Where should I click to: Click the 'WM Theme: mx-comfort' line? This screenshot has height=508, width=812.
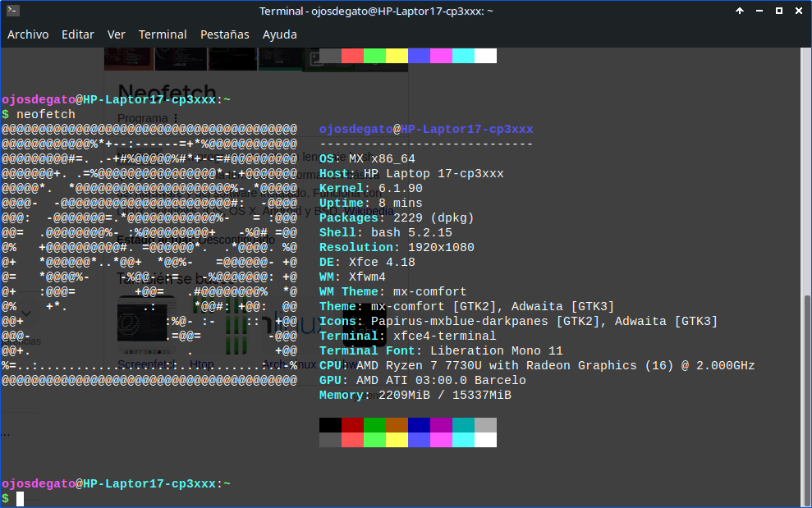393,291
